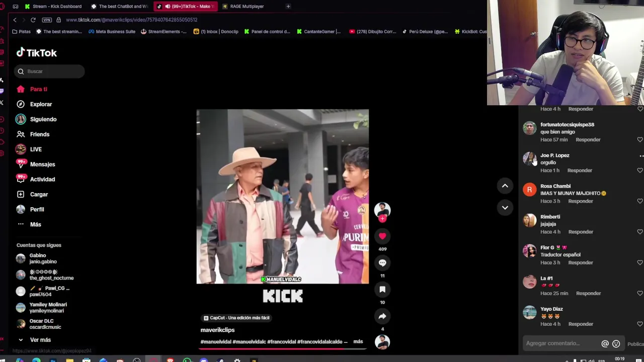Open maverikclips profile link
644x362 pixels.
[x=217, y=330]
